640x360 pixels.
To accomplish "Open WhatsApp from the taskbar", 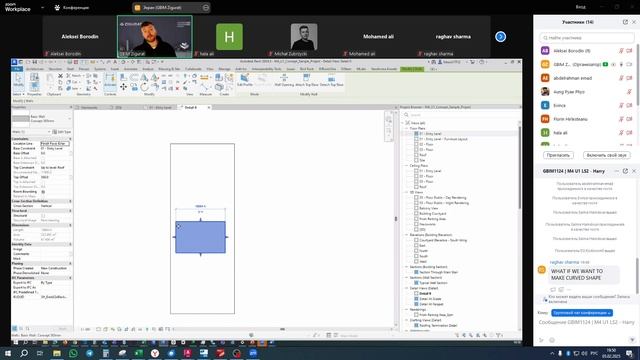I will click(73, 353).
